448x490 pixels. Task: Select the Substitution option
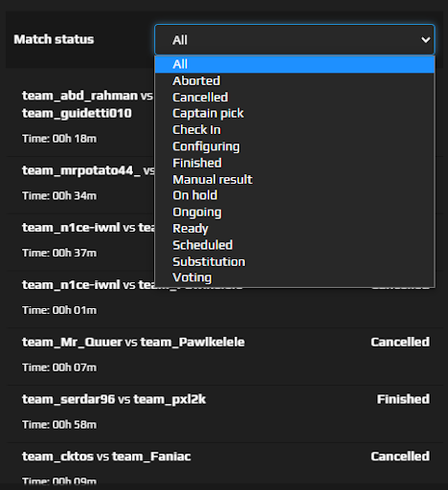point(295,261)
